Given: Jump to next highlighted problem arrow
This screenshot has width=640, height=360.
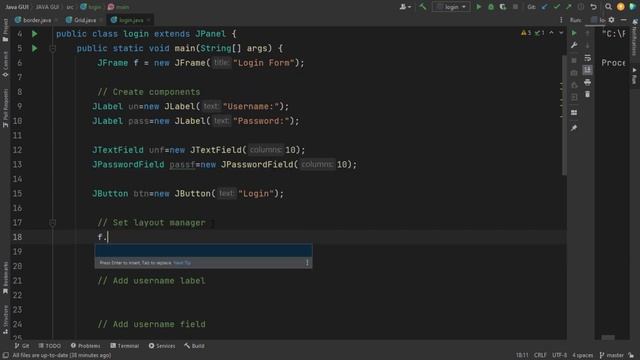Looking at the screenshot, I should click(x=561, y=33).
